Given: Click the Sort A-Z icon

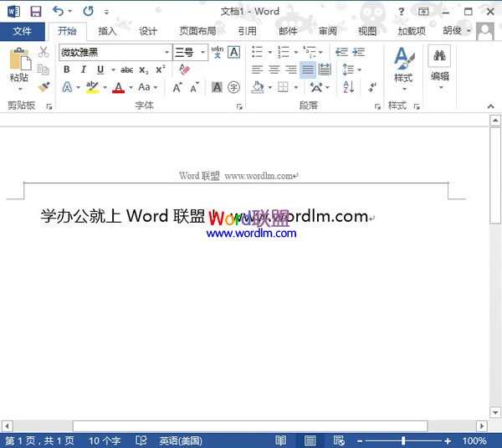Looking at the screenshot, I should pyautogui.click(x=348, y=87).
